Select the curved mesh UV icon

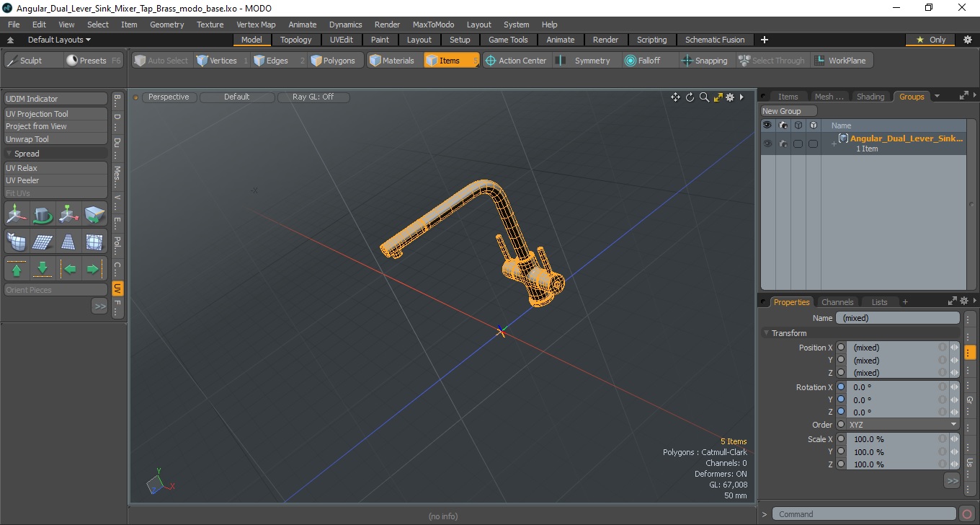(17, 242)
